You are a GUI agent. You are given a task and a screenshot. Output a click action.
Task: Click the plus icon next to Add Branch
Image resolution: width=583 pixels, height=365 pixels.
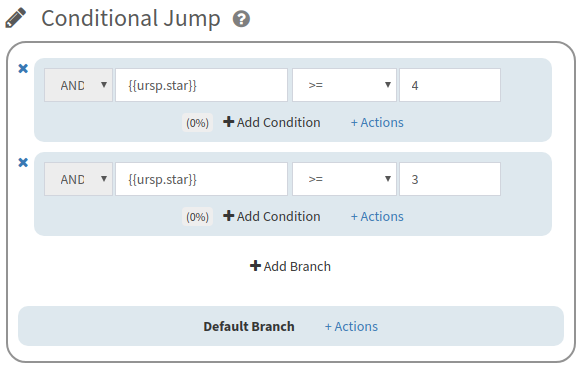click(x=255, y=265)
